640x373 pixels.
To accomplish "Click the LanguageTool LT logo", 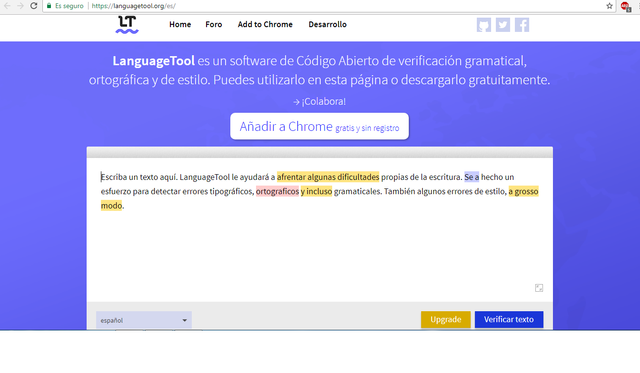I will click(127, 24).
